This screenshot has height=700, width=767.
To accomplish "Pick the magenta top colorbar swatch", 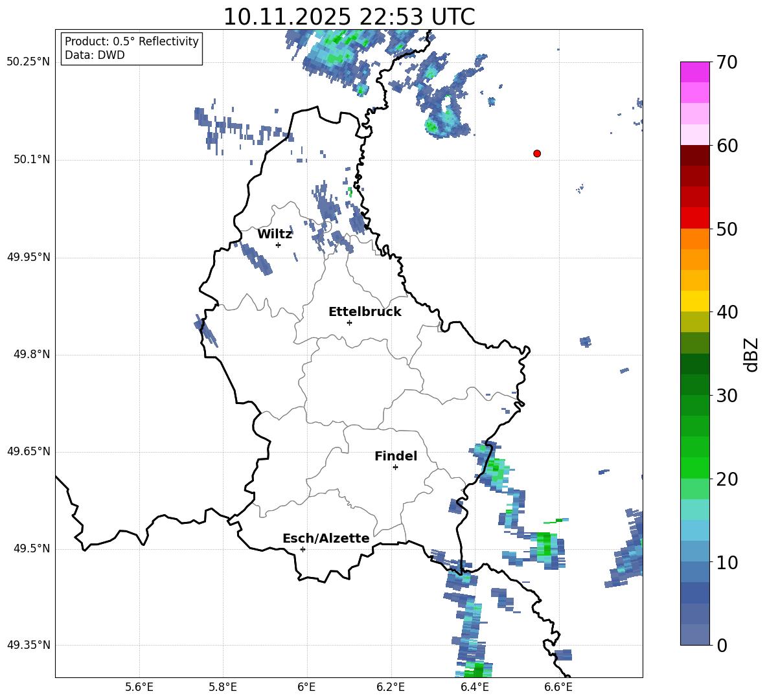I will pyautogui.click(x=695, y=72).
